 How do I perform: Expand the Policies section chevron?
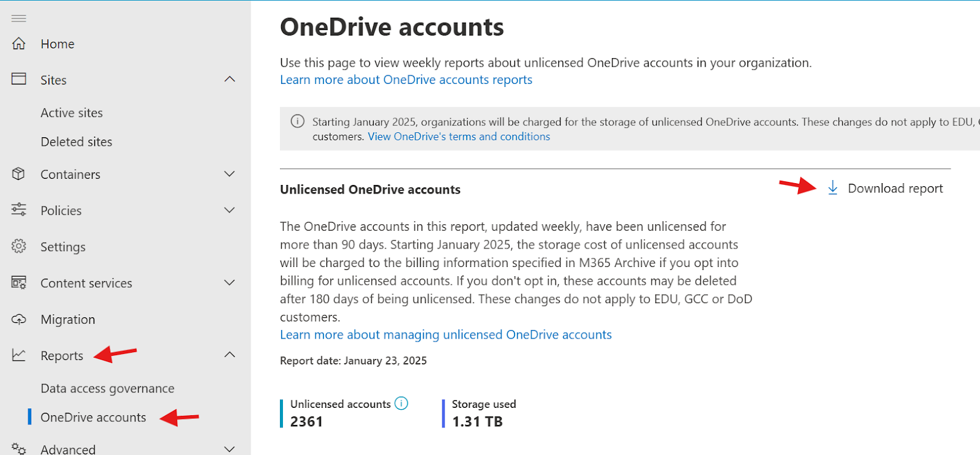230,210
